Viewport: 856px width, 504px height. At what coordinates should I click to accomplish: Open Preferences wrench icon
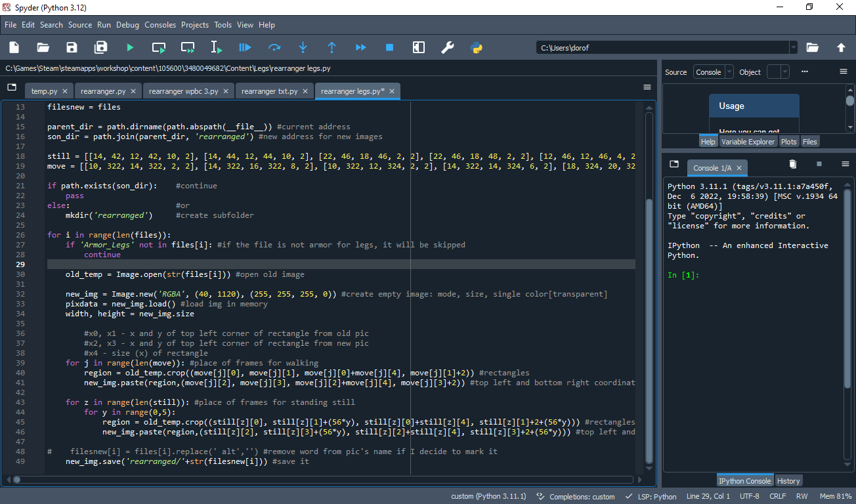coord(448,47)
